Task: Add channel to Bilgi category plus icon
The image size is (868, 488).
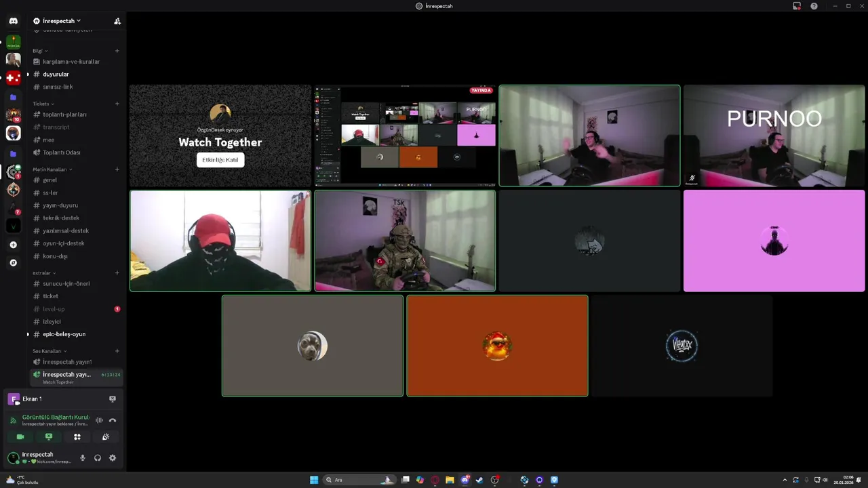Action: [117, 51]
